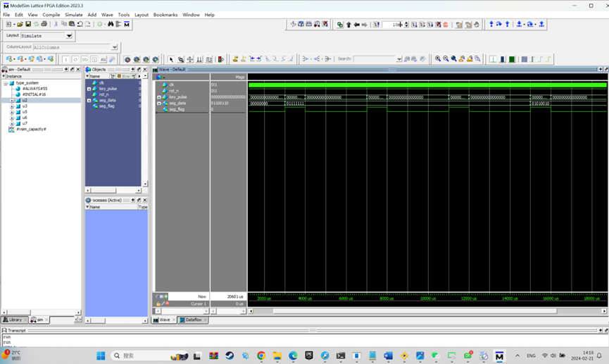This screenshot has width=609, height=364.
Task: Click the ModelSim M toolbar icon
Action: point(127,24)
